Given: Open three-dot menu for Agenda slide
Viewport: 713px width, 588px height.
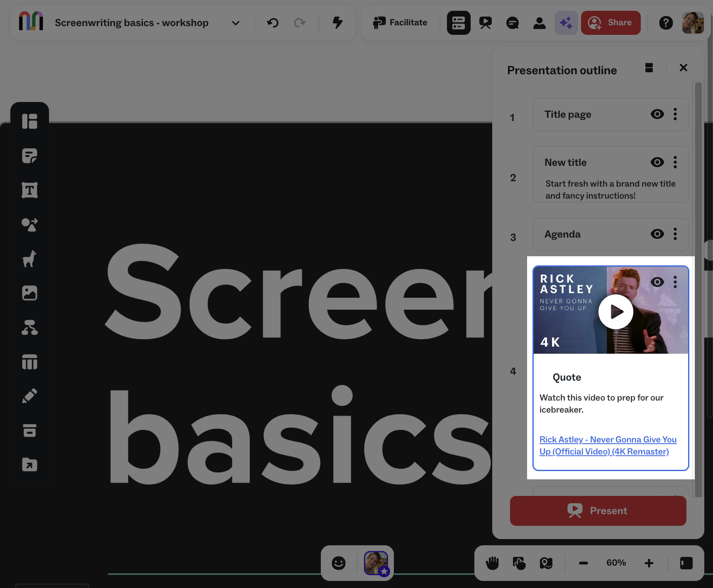Looking at the screenshot, I should click(x=675, y=234).
